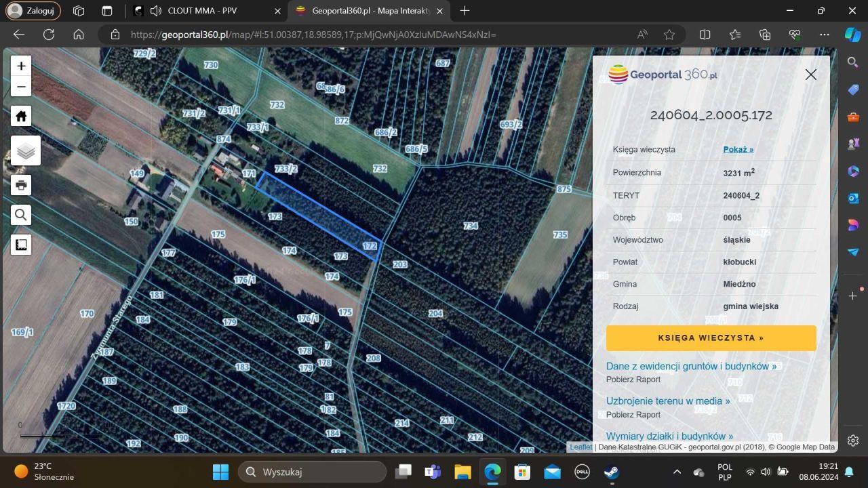The image size is (868, 488).
Task: Show hidden system tray icons
Action: [677, 472]
